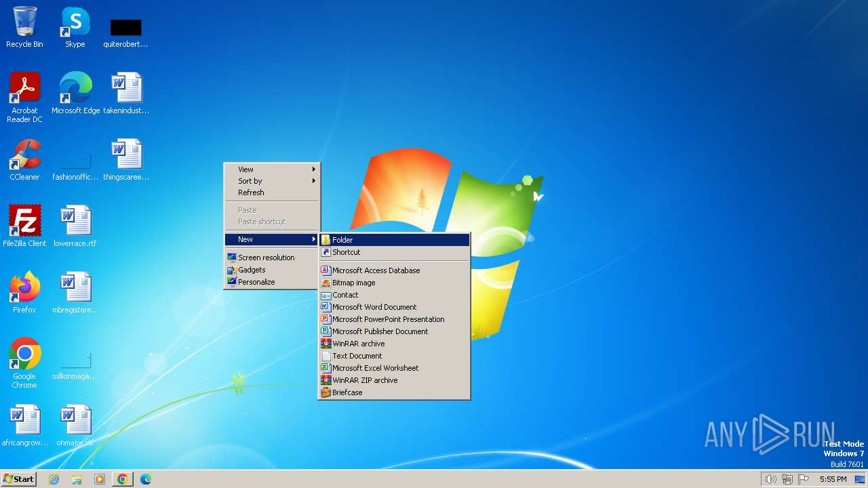Click the volume speaker tray icon
The height and width of the screenshot is (488, 868).
pos(770,479)
